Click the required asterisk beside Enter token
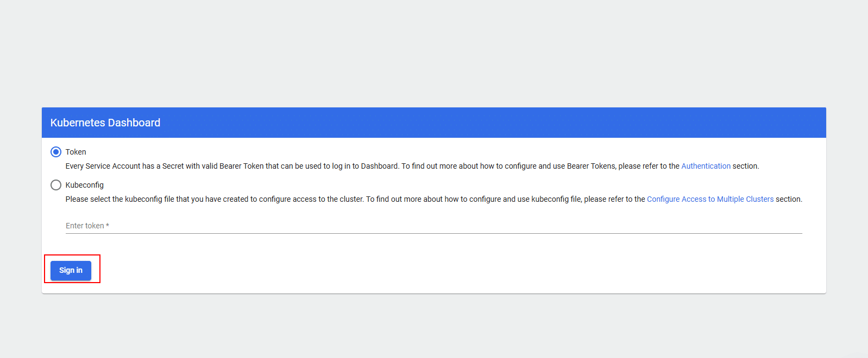The height and width of the screenshot is (358, 868). [108, 225]
